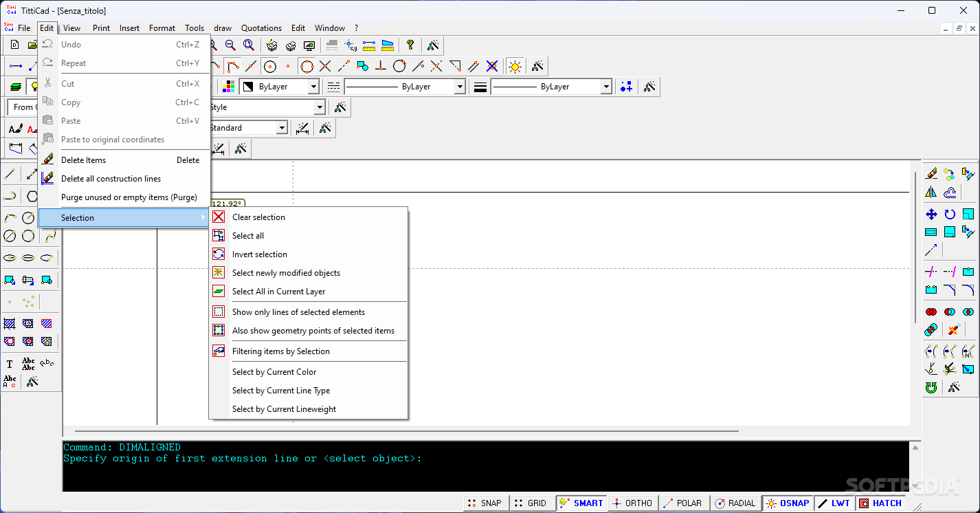Click the Invert selection icon
Image resolution: width=980 pixels, height=513 pixels.
[x=219, y=254]
